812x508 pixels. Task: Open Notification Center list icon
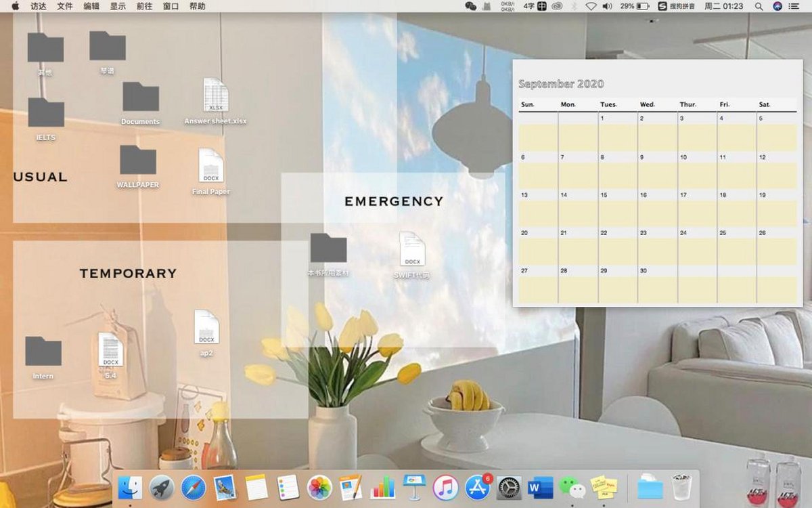794,6
